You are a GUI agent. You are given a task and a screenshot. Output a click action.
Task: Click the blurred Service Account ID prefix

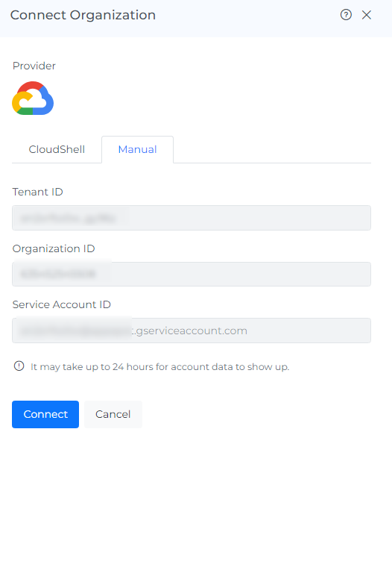pos(75,331)
